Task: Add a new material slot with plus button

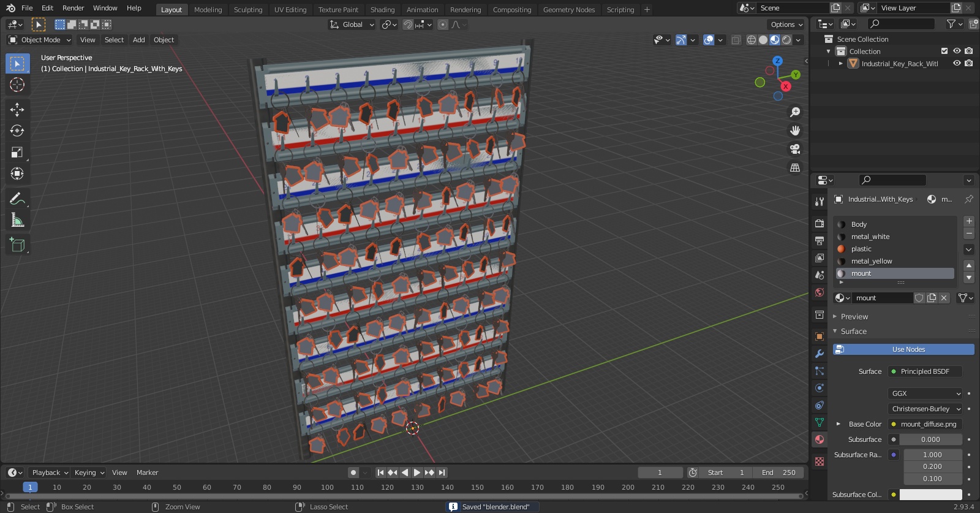Action: [x=969, y=221]
